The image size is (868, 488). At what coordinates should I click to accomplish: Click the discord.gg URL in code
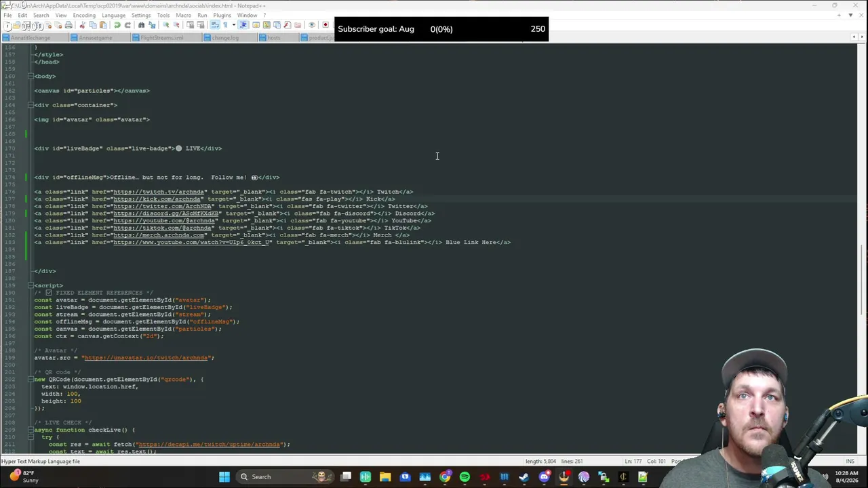pyautogui.click(x=165, y=213)
